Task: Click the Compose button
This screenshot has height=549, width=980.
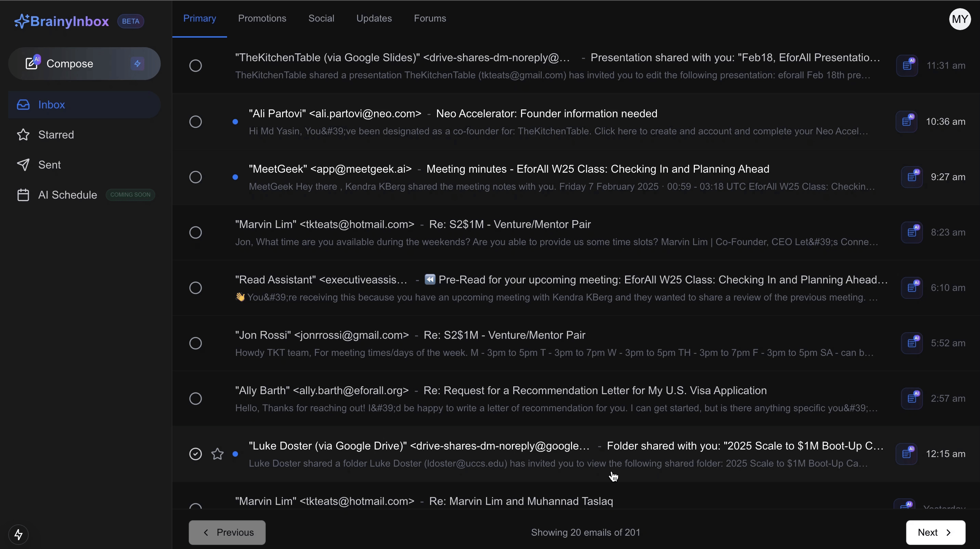Action: (84, 64)
